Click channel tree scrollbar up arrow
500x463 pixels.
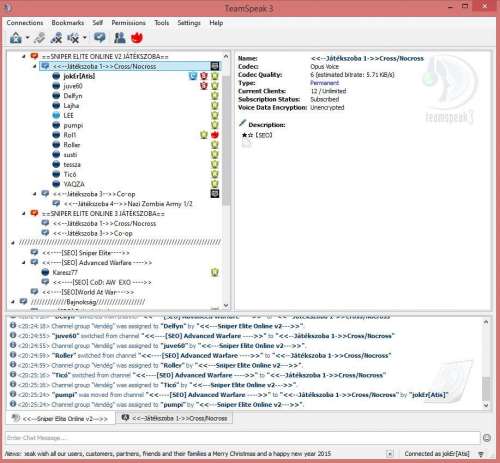pyautogui.click(x=226, y=56)
